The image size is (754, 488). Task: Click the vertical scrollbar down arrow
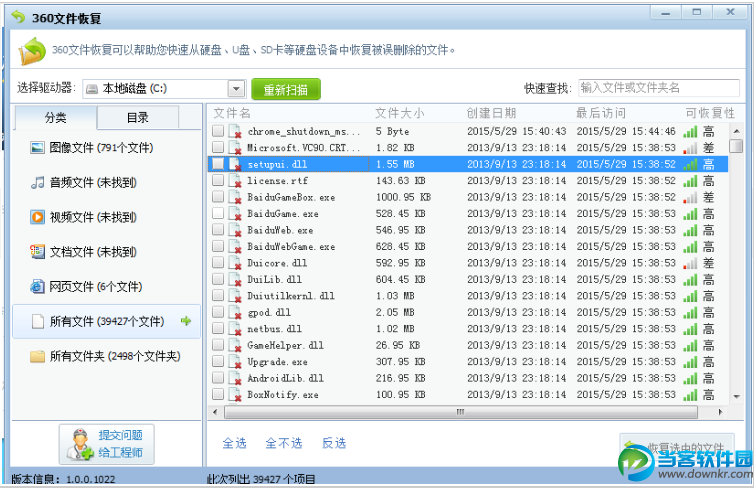[736, 397]
